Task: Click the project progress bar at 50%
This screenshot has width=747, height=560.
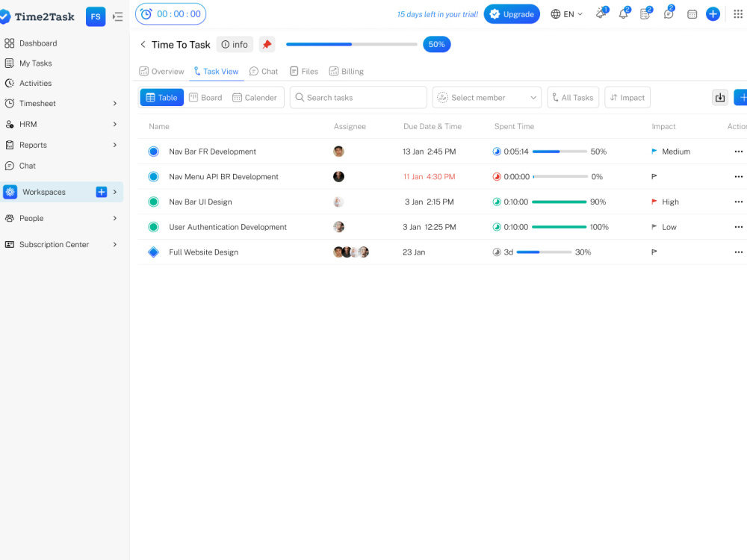Action: click(352, 44)
